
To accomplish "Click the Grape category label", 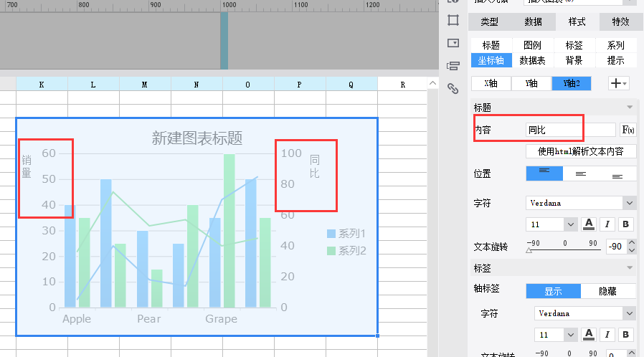I will tap(221, 319).
